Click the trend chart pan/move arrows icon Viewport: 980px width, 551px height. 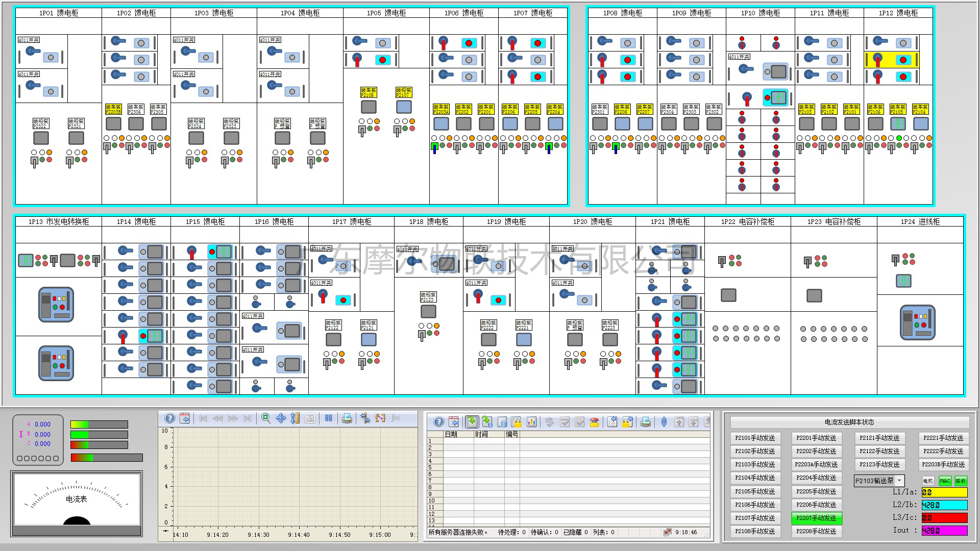[281, 418]
